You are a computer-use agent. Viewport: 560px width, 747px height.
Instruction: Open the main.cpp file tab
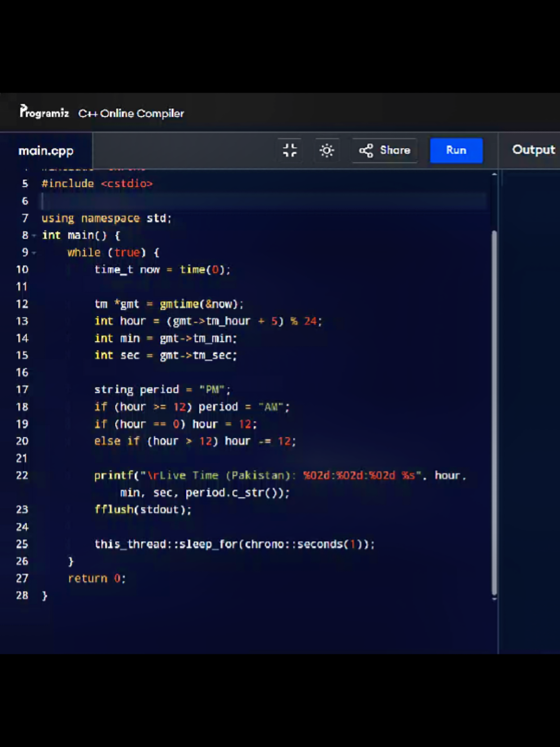point(46,151)
